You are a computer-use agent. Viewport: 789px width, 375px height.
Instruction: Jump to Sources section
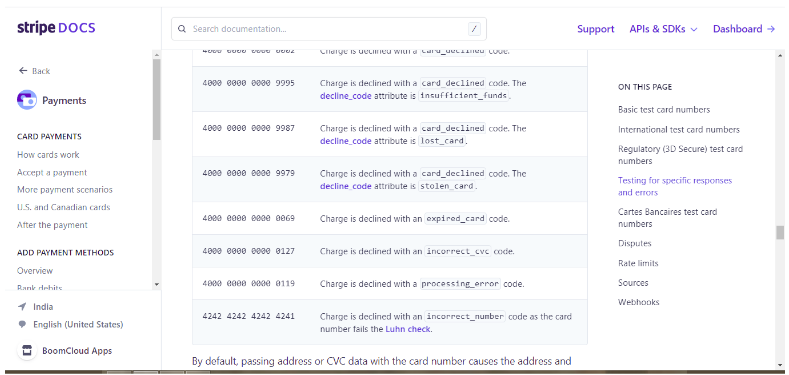(633, 283)
